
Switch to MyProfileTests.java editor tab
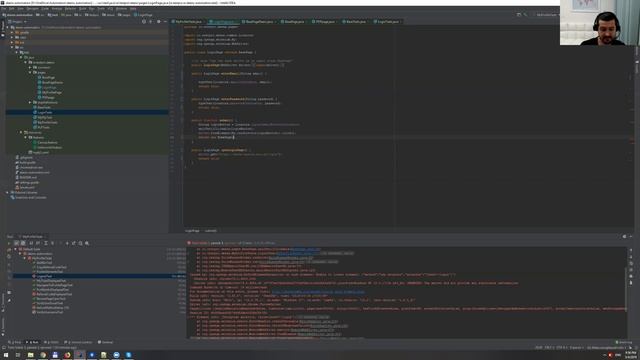click(188, 22)
